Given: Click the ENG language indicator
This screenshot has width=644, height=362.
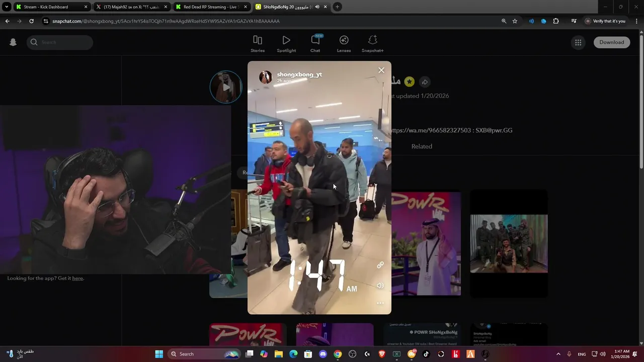Looking at the screenshot, I should (582, 354).
